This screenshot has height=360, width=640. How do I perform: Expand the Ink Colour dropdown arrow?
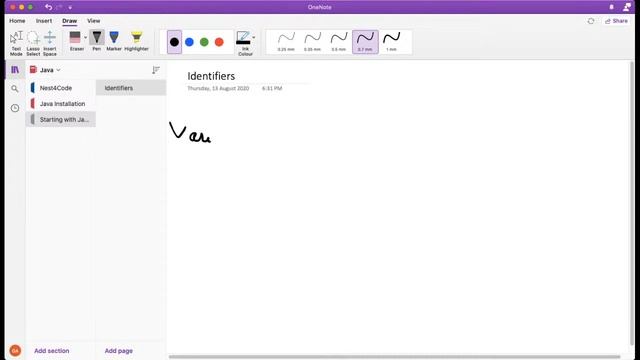point(254,38)
